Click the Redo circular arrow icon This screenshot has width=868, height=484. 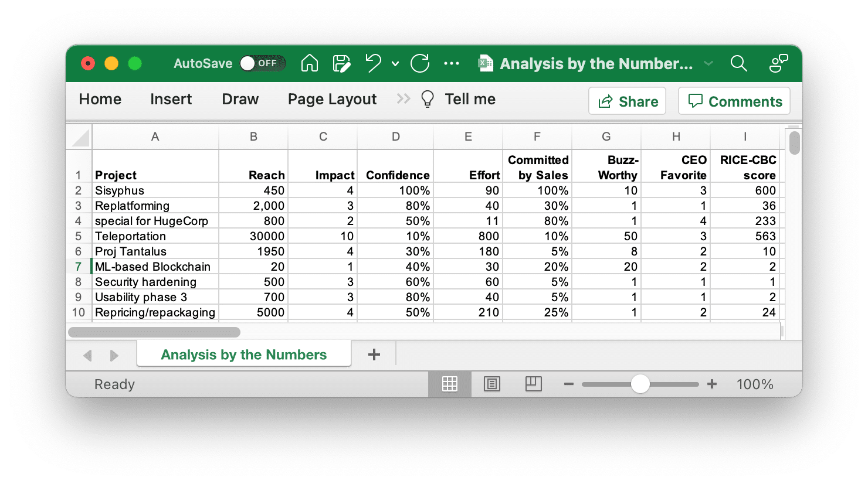pos(420,63)
